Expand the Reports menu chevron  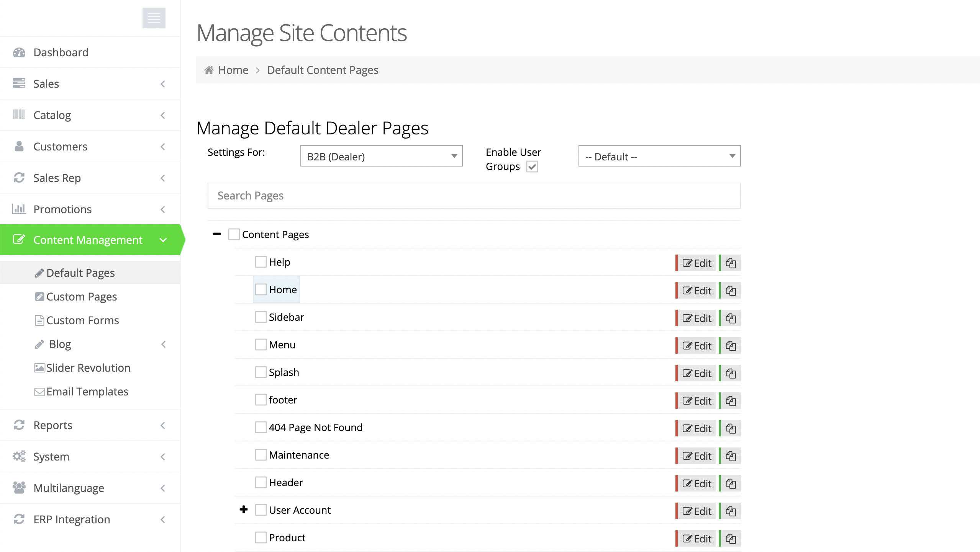(163, 425)
